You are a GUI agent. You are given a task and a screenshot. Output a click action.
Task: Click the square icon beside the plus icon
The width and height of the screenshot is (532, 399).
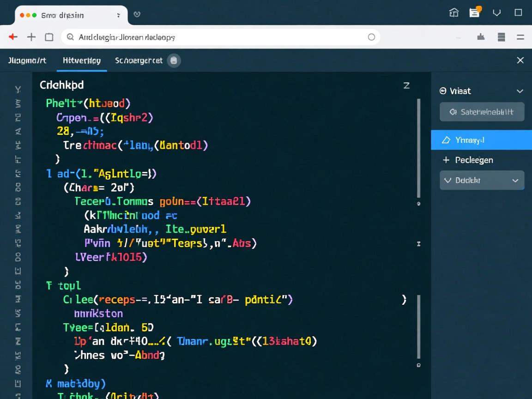pyautogui.click(x=49, y=37)
